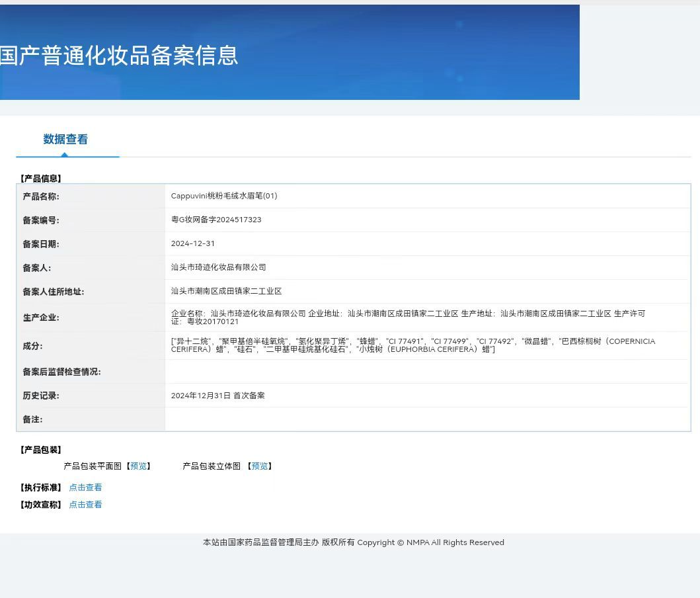This screenshot has height=598, width=700.
Task: Open 点击查看 link beside 执行标准
Action: pyautogui.click(x=85, y=488)
